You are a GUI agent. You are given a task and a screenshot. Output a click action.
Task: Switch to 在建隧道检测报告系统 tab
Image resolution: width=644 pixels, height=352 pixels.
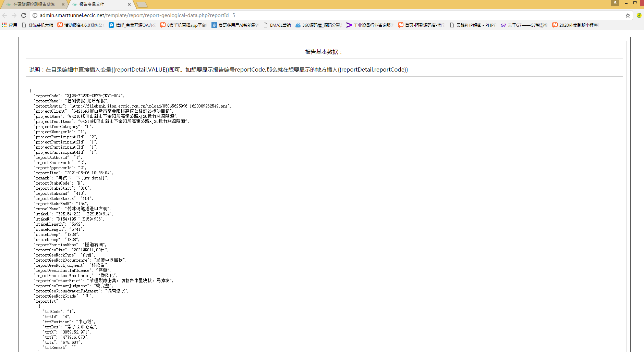tap(34, 4)
